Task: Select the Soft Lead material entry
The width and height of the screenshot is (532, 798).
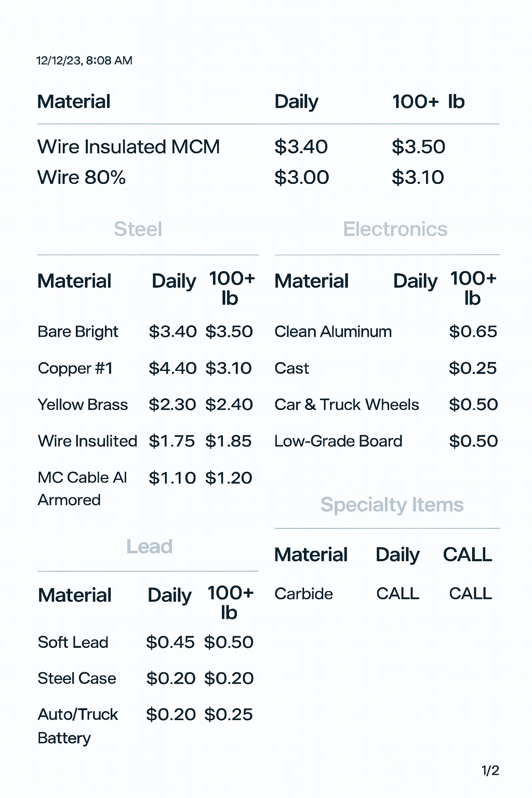Action: tap(73, 642)
